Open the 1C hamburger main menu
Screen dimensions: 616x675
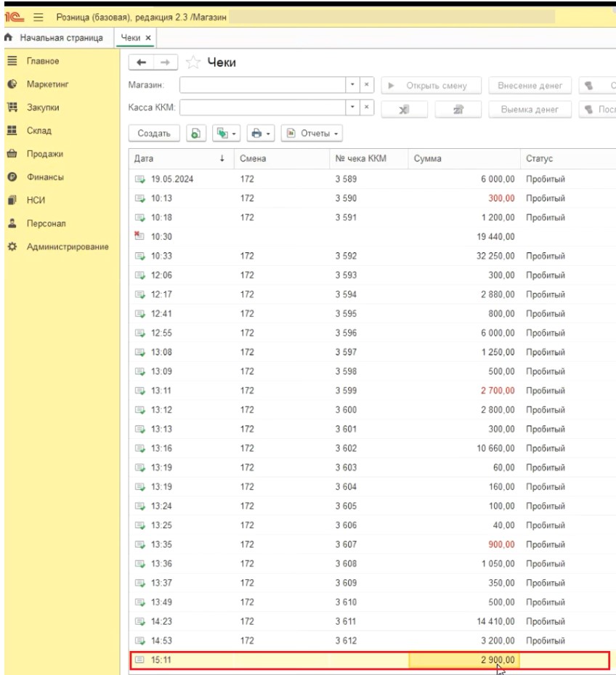pos(38,16)
